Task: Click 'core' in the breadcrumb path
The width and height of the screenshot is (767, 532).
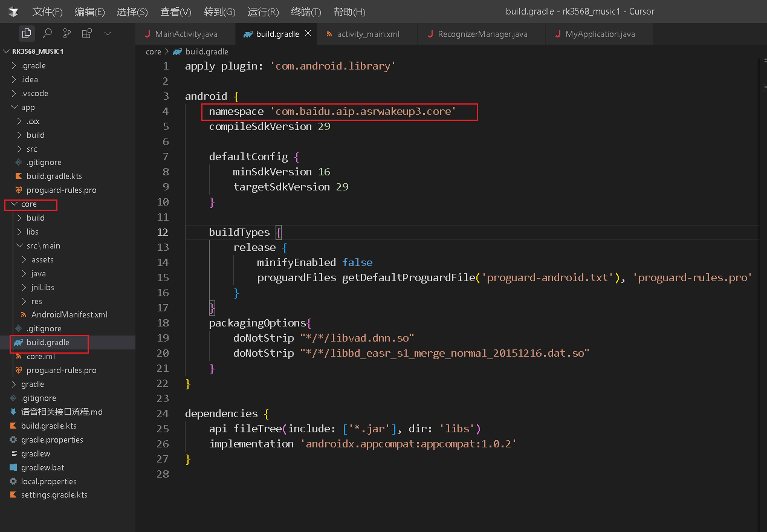Action: pos(154,51)
